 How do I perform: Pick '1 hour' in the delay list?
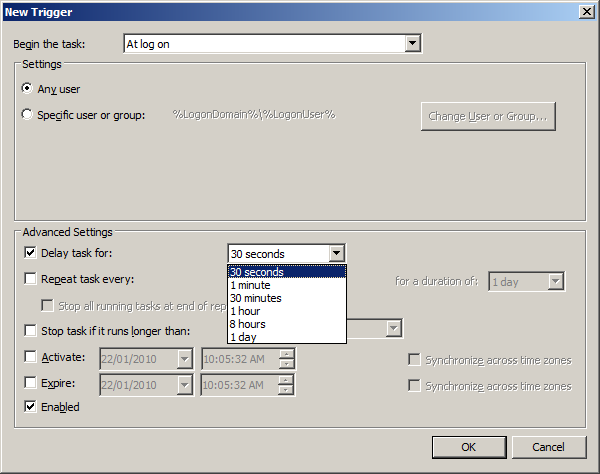pos(286,311)
